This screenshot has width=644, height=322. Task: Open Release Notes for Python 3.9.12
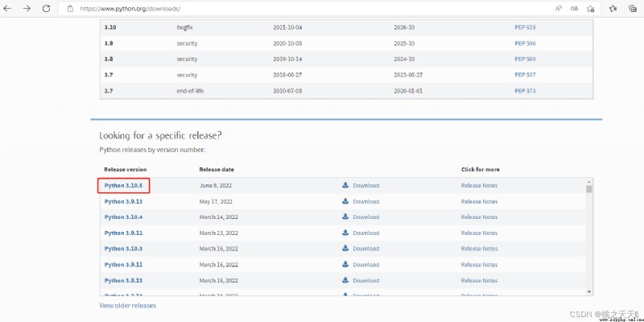click(479, 233)
